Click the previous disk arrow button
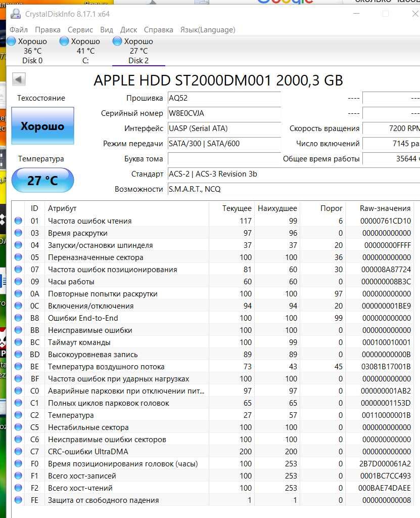The width and height of the screenshot is (420, 518). coord(19,79)
